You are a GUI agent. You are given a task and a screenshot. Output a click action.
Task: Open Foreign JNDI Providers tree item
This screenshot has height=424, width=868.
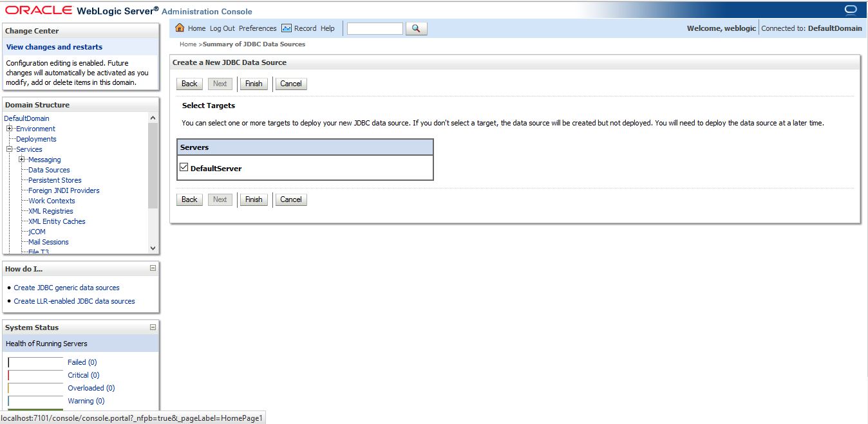(x=64, y=190)
